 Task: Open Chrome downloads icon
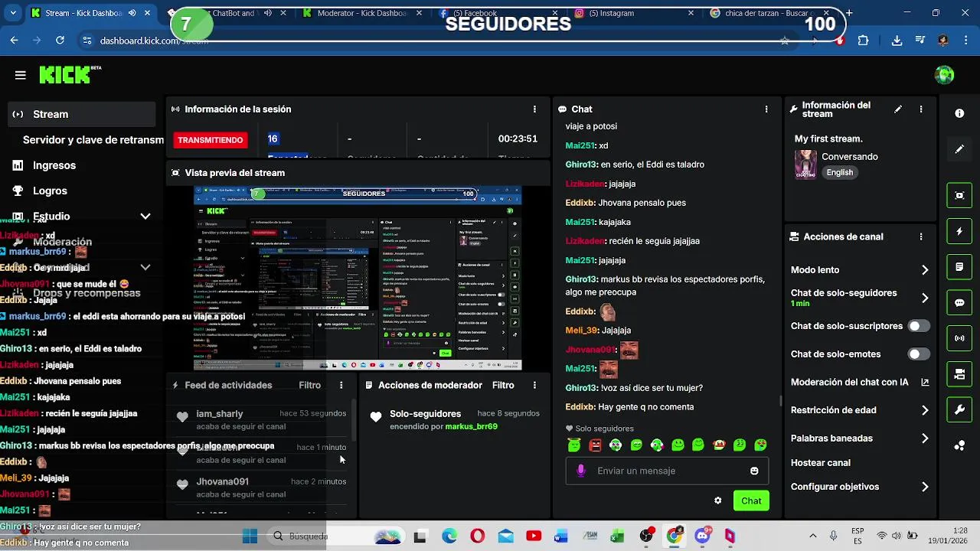click(x=897, y=41)
